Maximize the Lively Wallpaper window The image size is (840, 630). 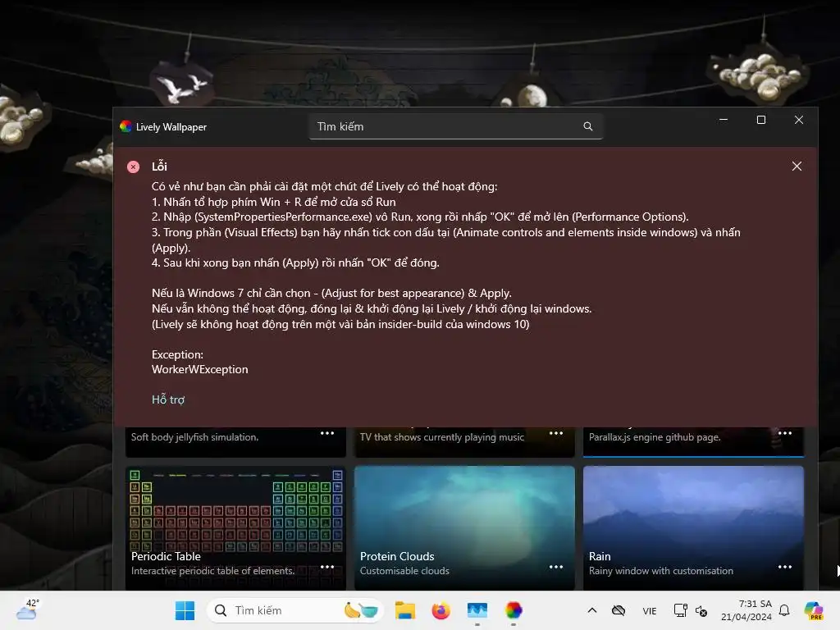[x=760, y=120]
